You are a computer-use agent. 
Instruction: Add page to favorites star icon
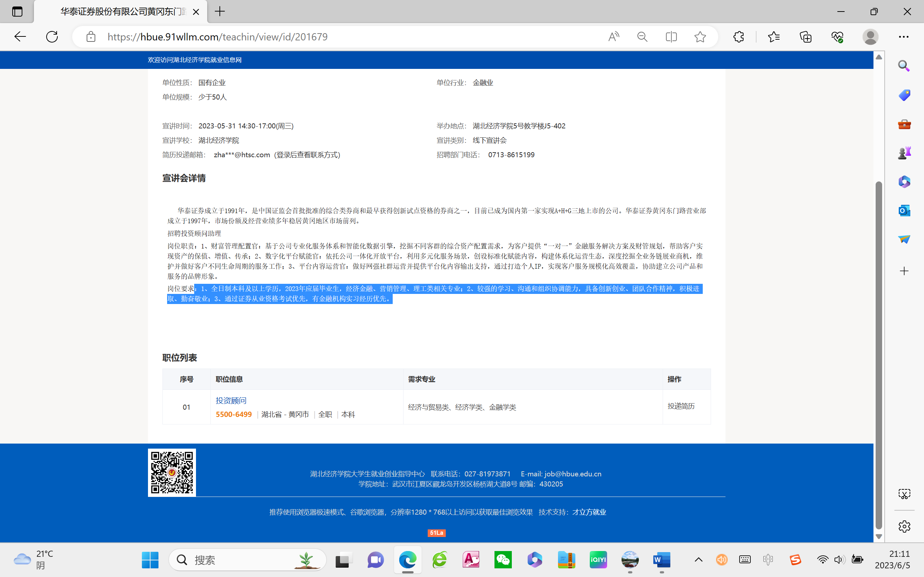700,37
